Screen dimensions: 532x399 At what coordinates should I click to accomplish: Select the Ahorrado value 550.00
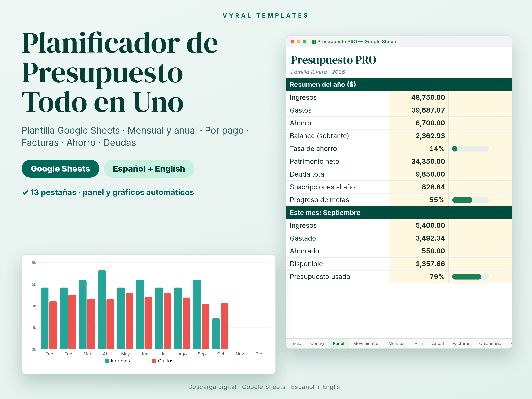click(433, 251)
